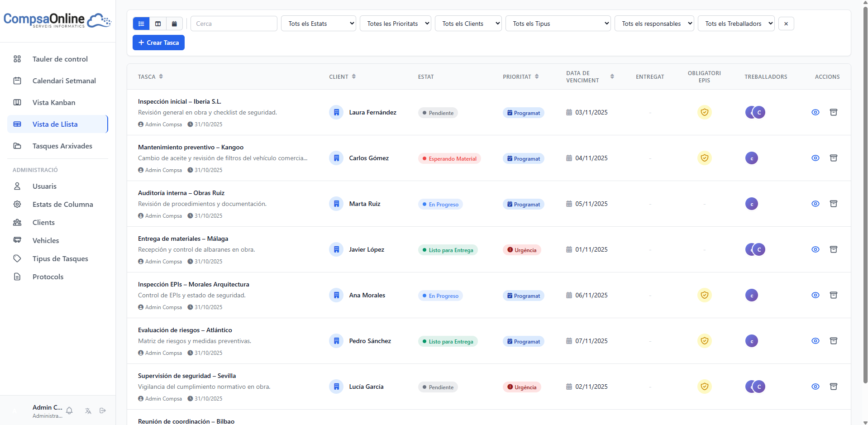Click EPIs shield icon for Ana Morales row
The height and width of the screenshot is (425, 868).
(x=705, y=295)
